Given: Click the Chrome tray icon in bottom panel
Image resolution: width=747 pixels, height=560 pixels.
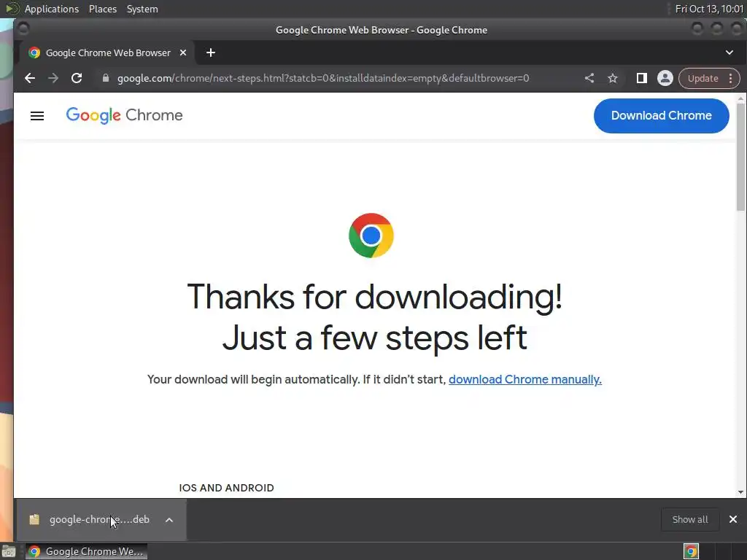Looking at the screenshot, I should point(691,551).
